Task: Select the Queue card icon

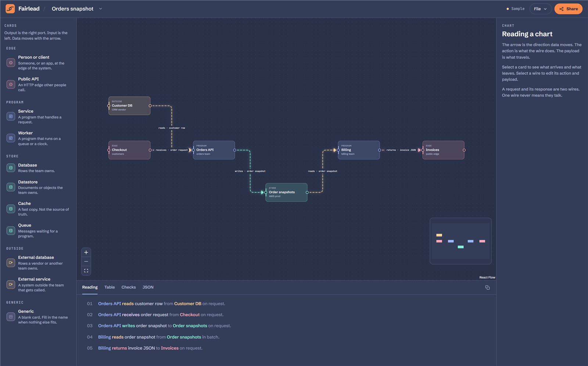Action: tap(11, 231)
